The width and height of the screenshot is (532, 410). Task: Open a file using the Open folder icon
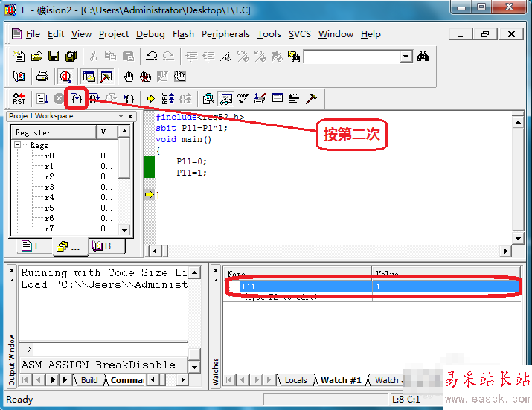[36, 56]
